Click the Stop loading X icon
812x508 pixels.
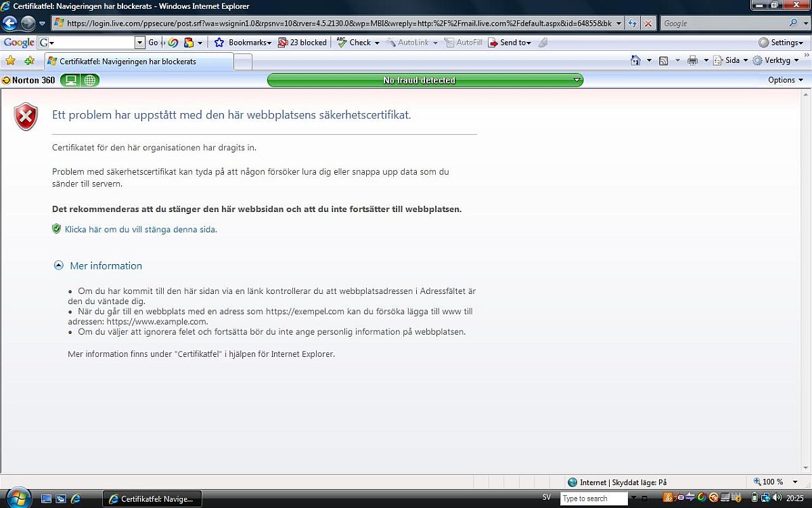[648, 23]
